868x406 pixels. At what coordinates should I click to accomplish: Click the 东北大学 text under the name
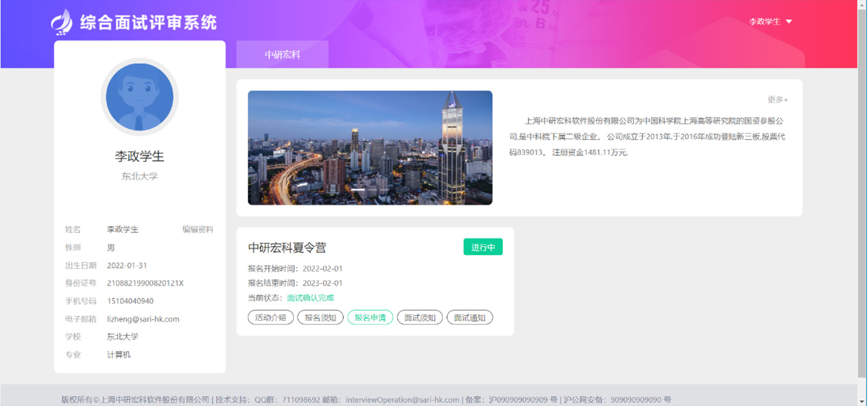coord(139,177)
